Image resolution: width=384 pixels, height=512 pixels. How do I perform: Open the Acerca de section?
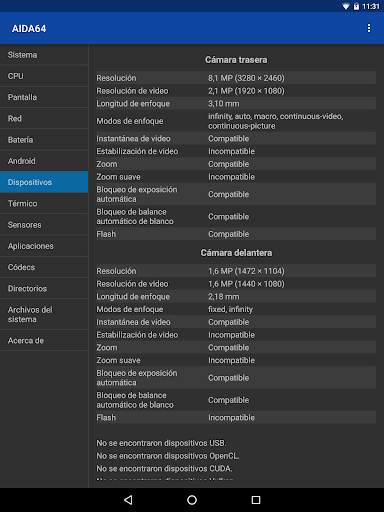[x=44, y=340]
